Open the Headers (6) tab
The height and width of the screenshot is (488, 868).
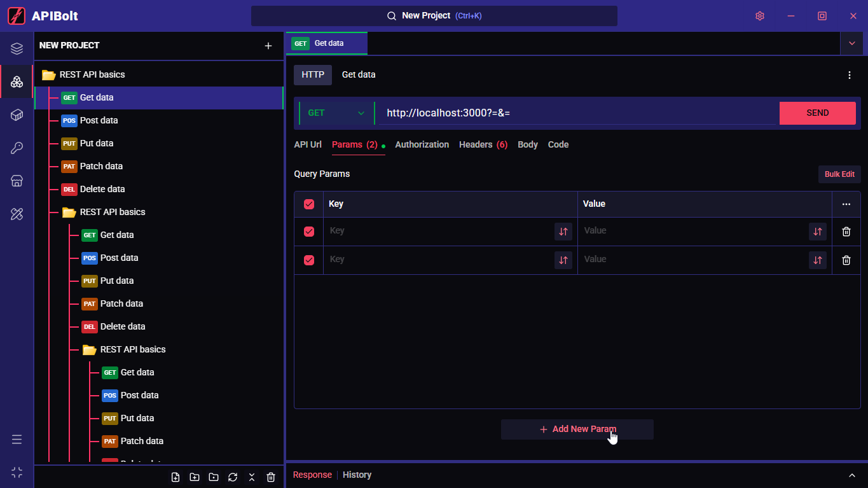483,144
